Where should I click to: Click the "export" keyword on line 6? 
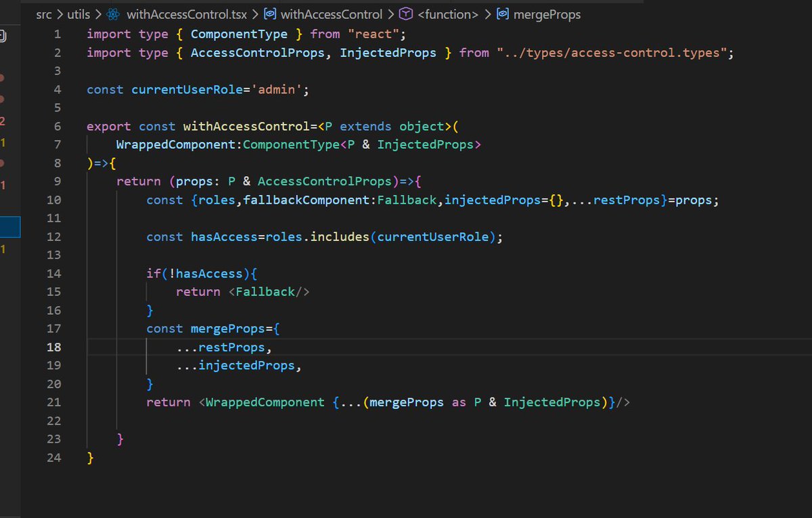pos(109,126)
